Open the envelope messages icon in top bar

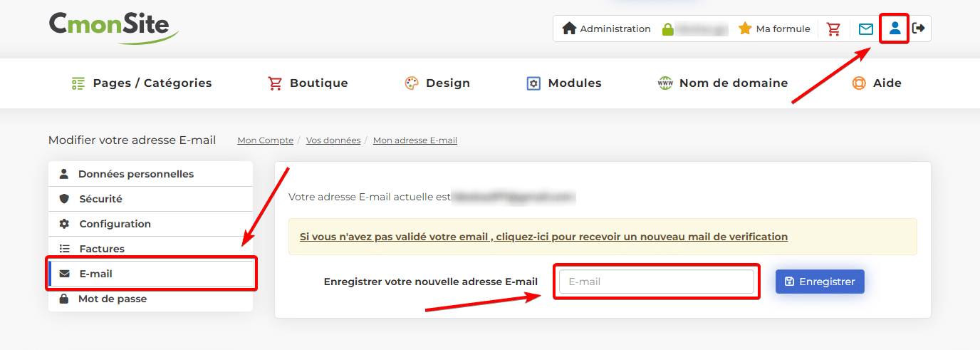coord(865,29)
